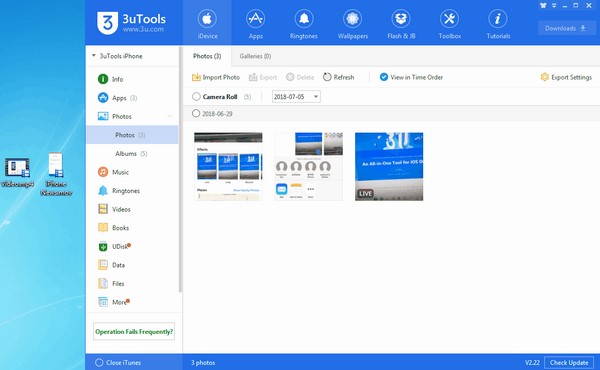This screenshot has width=600, height=370.
Task: Click the skin shirt icon in title bar
Action: coord(543,5)
